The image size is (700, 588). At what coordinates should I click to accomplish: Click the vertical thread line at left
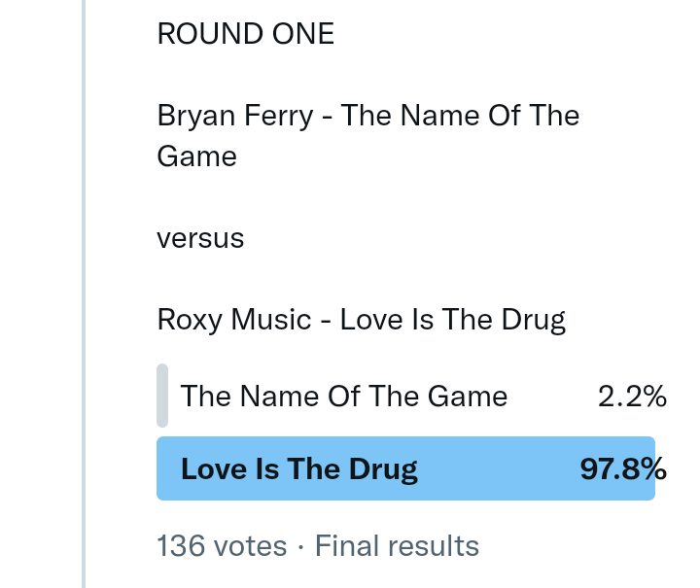tap(84, 292)
